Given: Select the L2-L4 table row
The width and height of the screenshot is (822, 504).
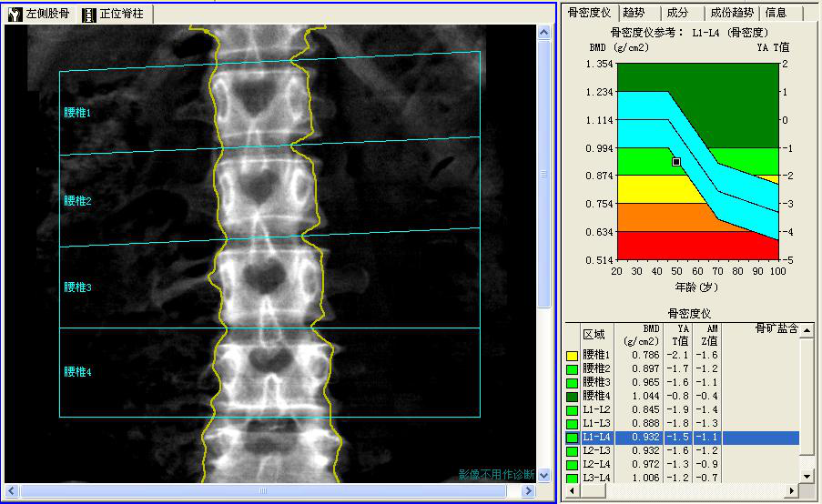Looking at the screenshot, I should pyautogui.click(x=682, y=464).
